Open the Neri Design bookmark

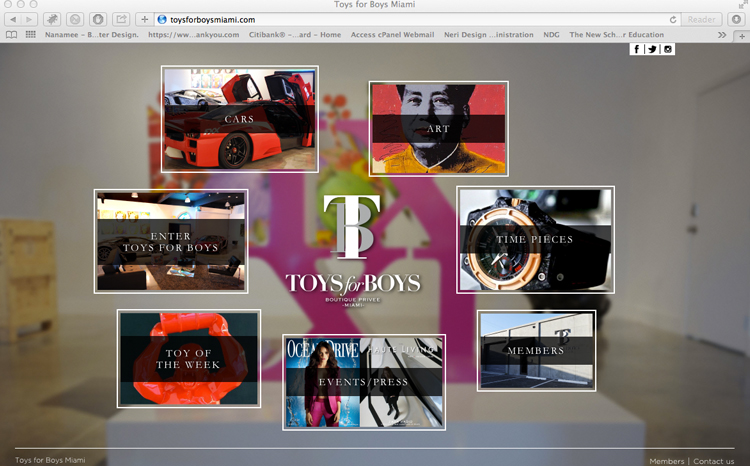pyautogui.click(x=488, y=34)
